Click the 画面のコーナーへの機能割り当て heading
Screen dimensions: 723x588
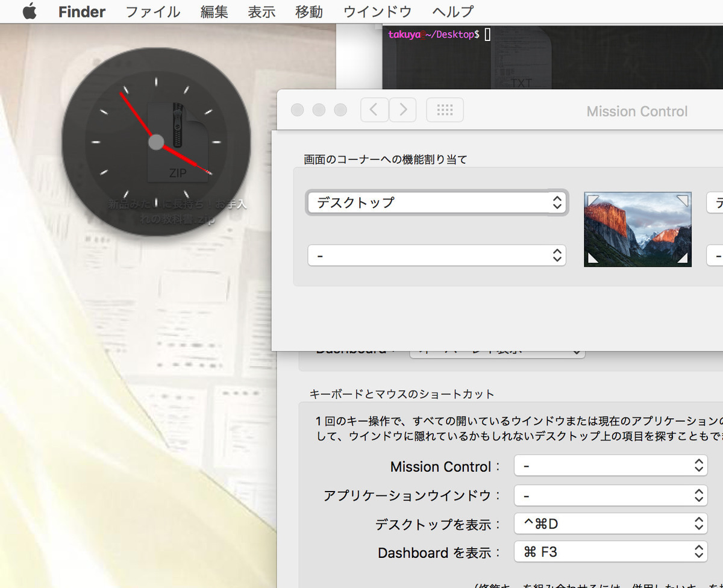coord(386,160)
